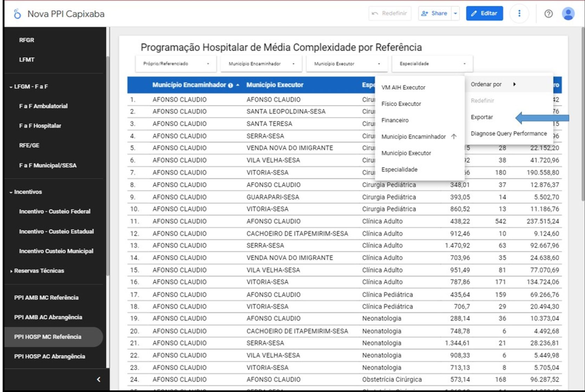This screenshot has width=585, height=392.
Task: Collapse sidebar with the left chevron icon
Action: [98, 379]
